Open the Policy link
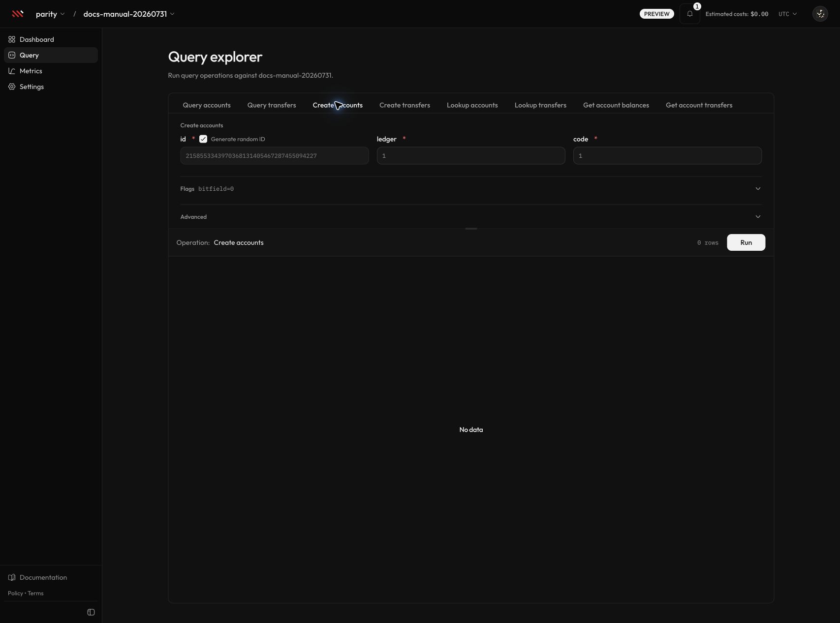The height and width of the screenshot is (623, 840). pyautogui.click(x=15, y=593)
